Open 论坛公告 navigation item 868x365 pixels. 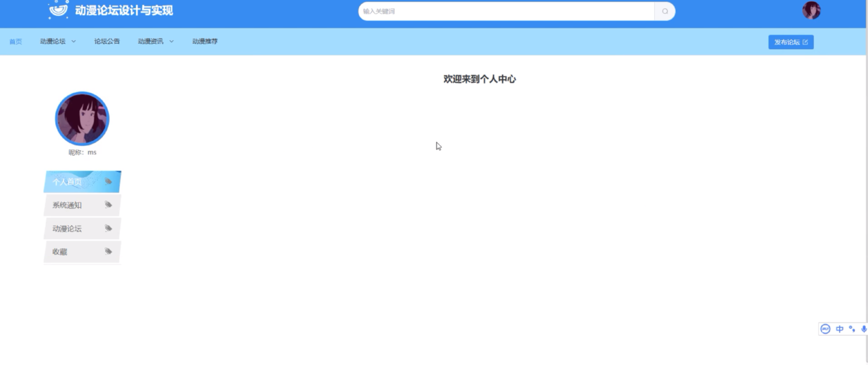[x=107, y=42]
